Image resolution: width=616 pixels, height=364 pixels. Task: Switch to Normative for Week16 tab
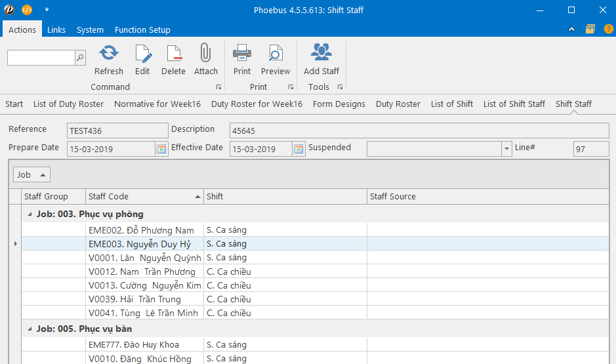157,104
